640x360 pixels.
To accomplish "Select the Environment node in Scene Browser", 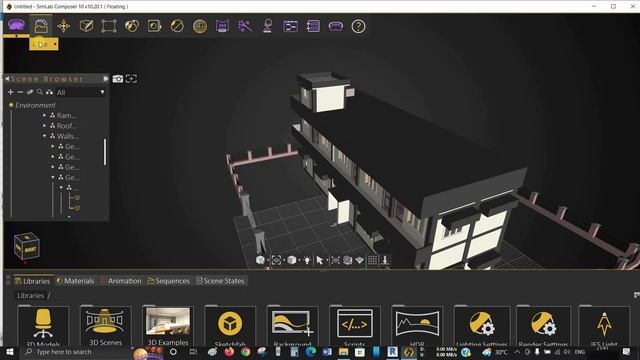I will pos(35,105).
